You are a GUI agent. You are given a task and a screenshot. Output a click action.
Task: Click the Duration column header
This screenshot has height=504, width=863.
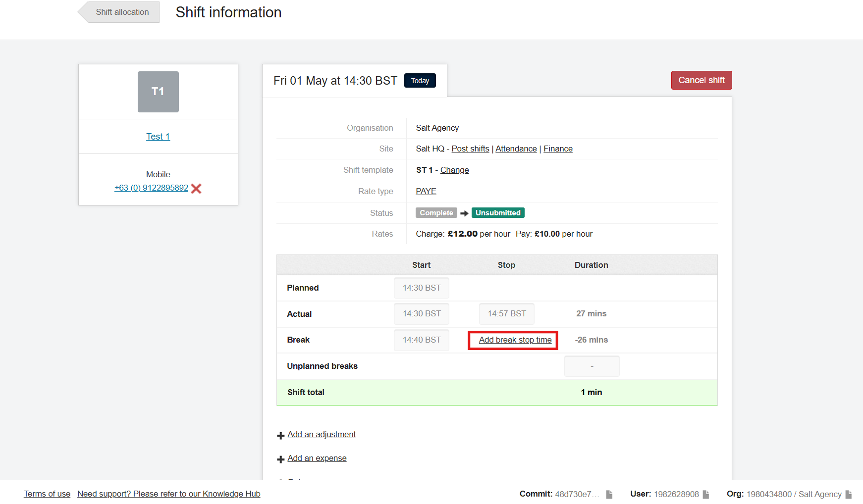592,265
